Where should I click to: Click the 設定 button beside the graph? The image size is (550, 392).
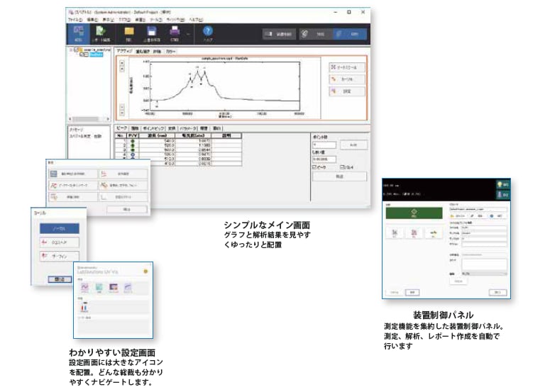coord(347,91)
